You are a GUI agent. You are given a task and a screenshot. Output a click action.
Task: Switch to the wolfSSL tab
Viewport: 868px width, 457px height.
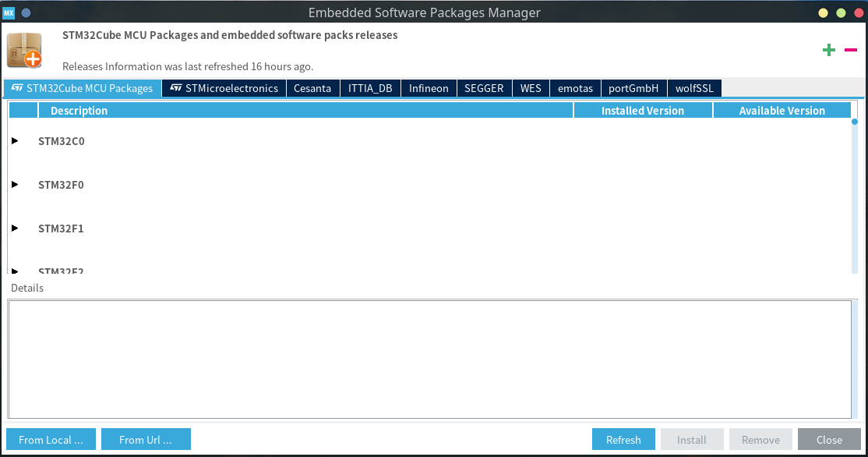(694, 88)
